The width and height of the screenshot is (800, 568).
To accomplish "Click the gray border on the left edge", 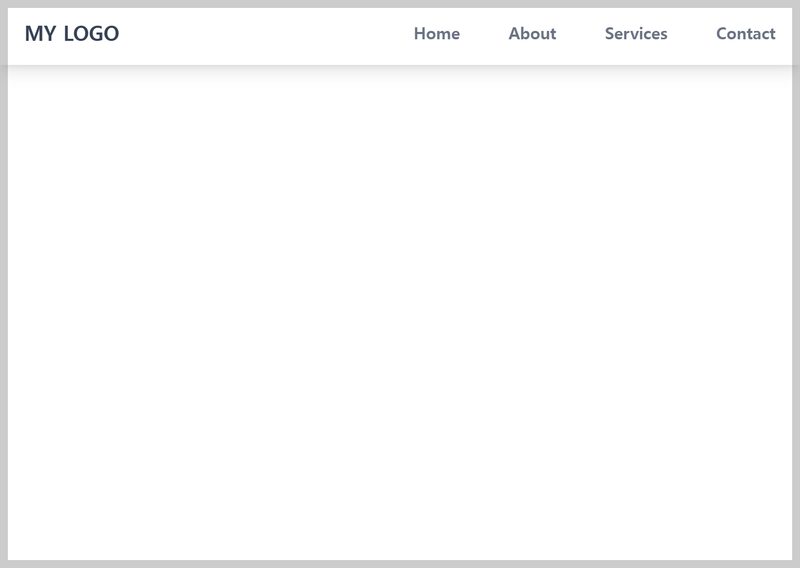I will point(3,300).
